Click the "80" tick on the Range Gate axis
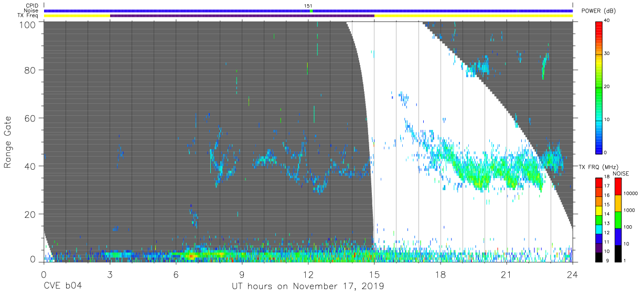 click(30, 70)
